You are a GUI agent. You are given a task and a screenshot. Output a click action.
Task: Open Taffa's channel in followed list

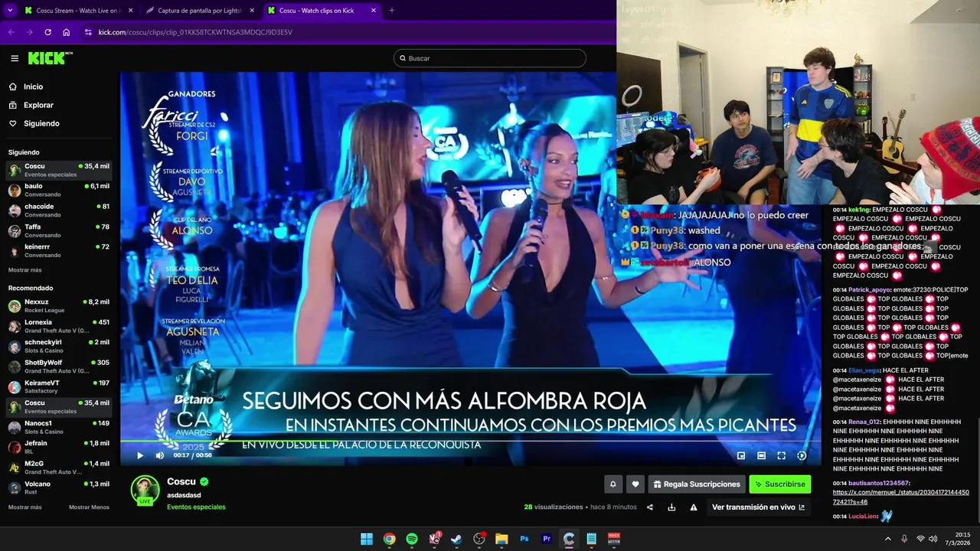[59, 230]
